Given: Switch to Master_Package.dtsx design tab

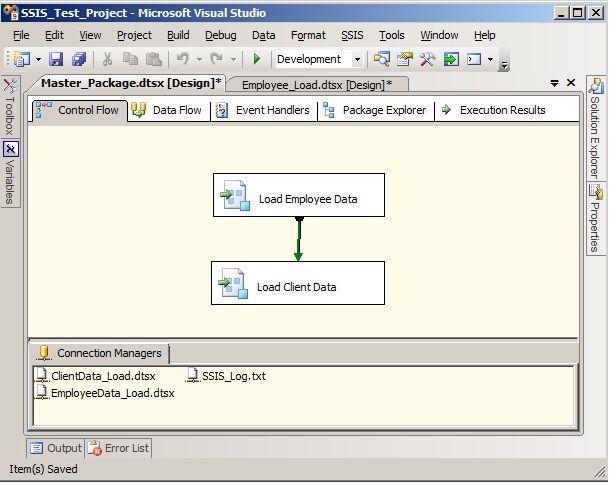Looking at the screenshot, I should coord(131,83).
